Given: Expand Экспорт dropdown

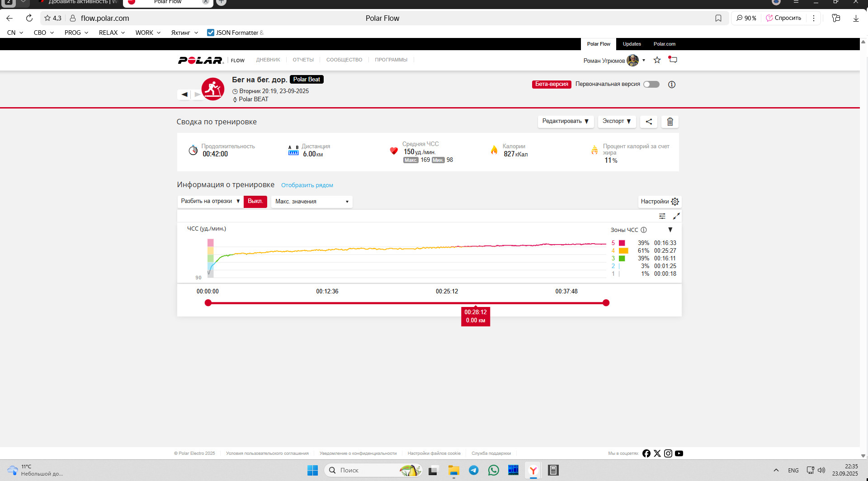Looking at the screenshot, I should (617, 122).
